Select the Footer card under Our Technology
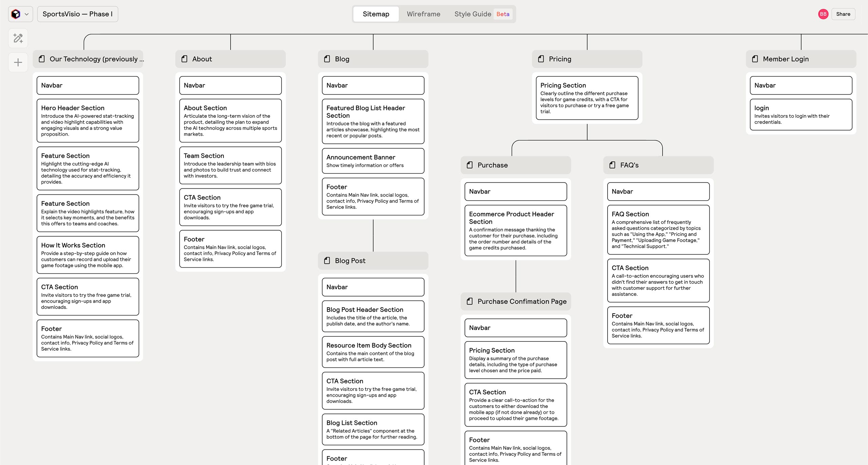868x465 pixels. (88, 338)
